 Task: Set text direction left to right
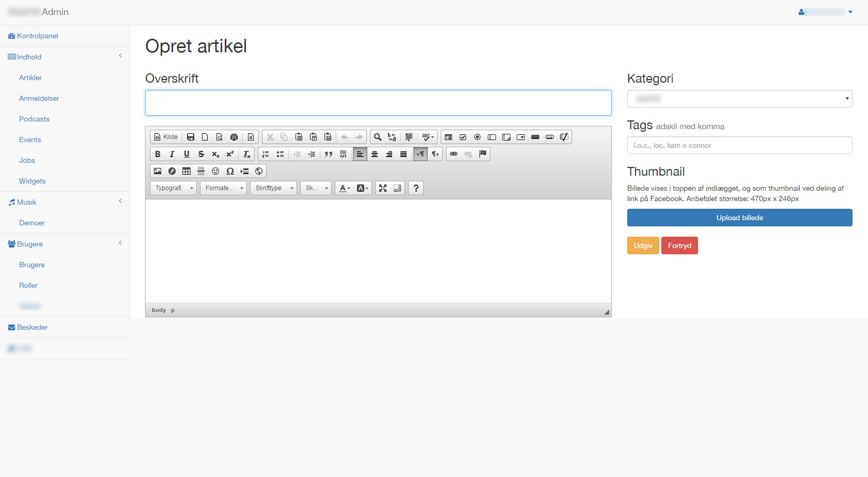click(x=421, y=154)
